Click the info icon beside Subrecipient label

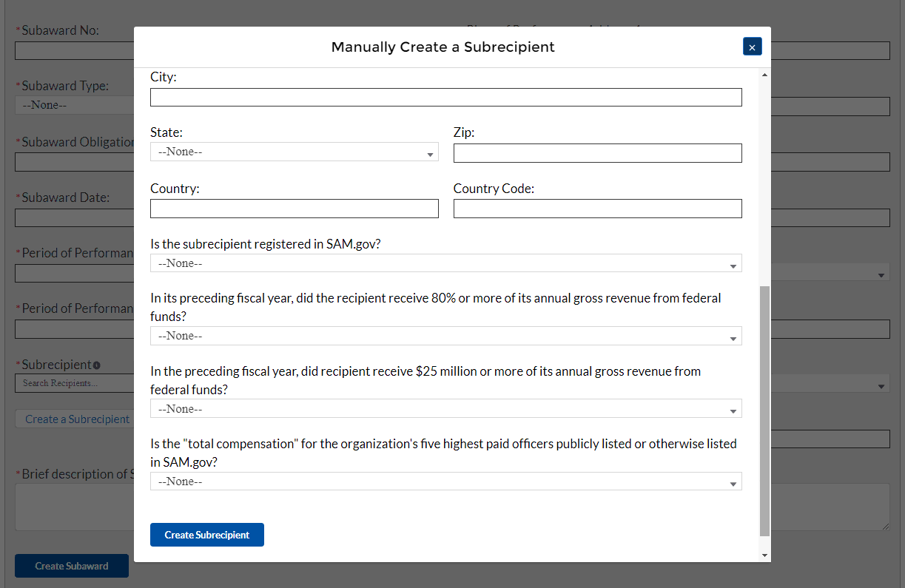pyautogui.click(x=97, y=365)
